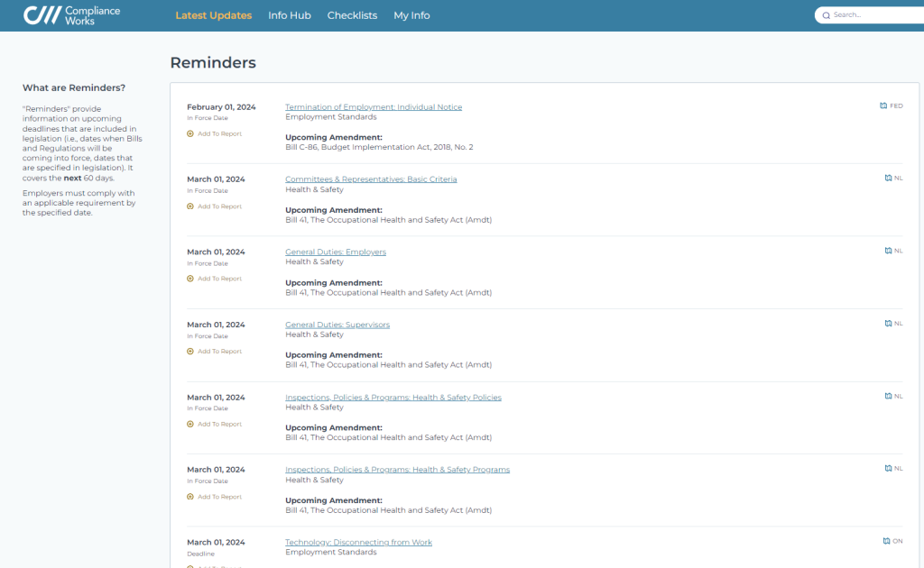Click the 'What are Reminders?' sidebar heading

pyautogui.click(x=74, y=87)
